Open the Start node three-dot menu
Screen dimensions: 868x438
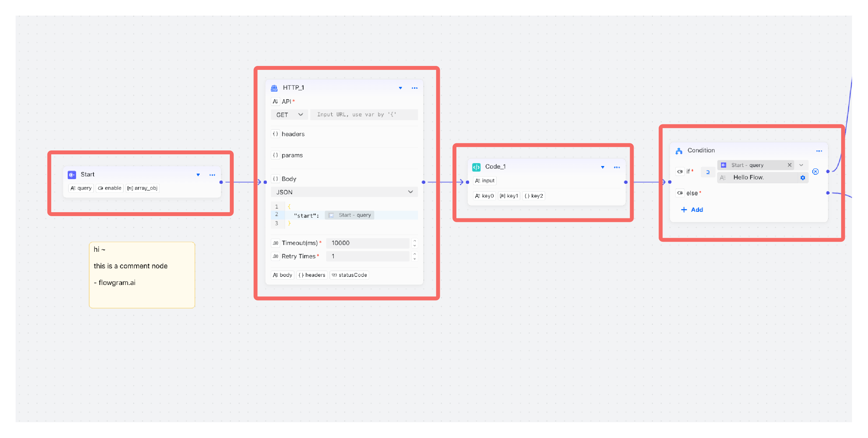click(x=212, y=175)
